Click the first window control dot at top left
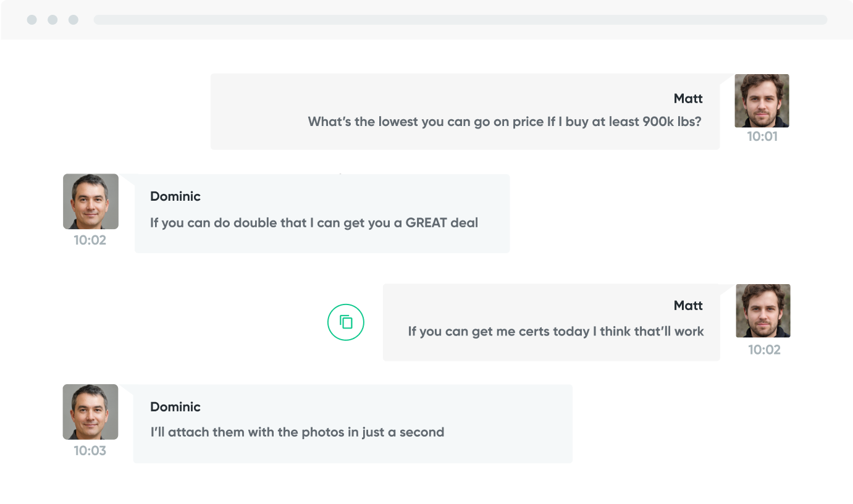853x504 pixels. [32, 20]
